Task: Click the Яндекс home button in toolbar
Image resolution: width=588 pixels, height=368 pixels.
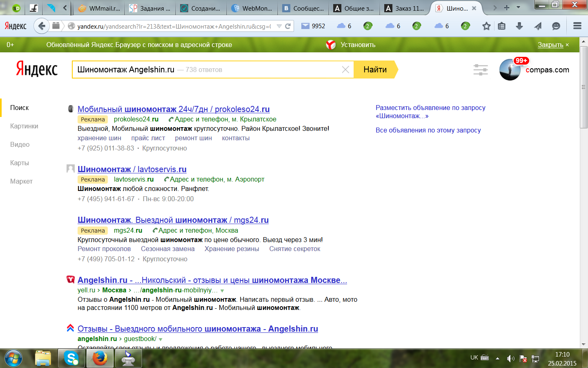Action: [x=16, y=26]
